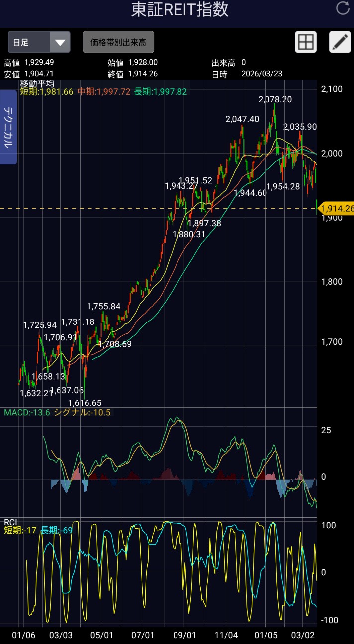The image size is (354, 644).
Task: Click the 07/01 date axis label
Action: point(143,635)
